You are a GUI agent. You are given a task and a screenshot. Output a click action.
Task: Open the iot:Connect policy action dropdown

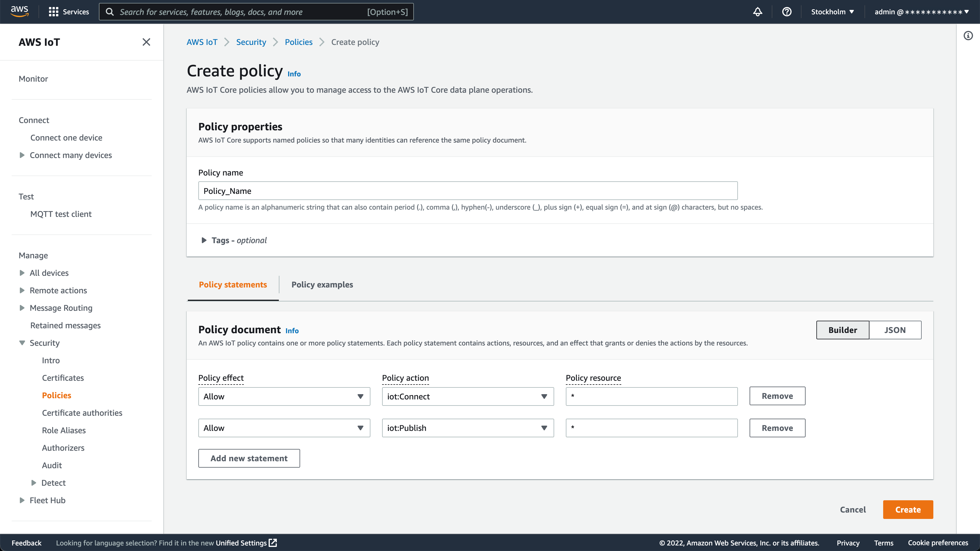click(x=468, y=396)
